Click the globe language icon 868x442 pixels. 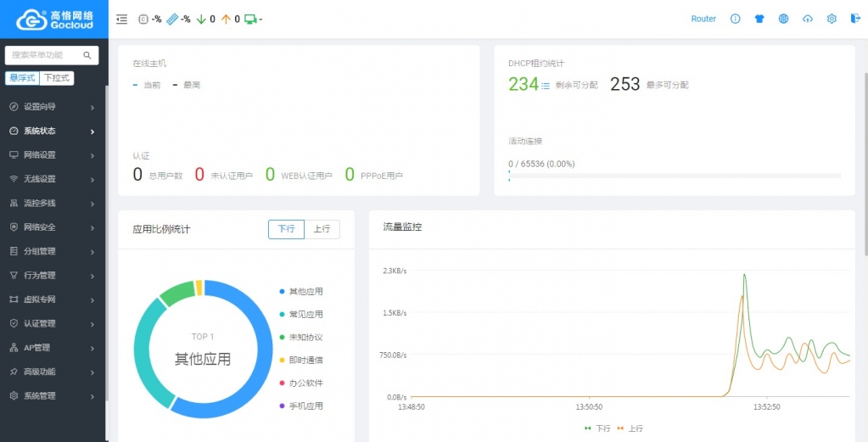[x=783, y=19]
